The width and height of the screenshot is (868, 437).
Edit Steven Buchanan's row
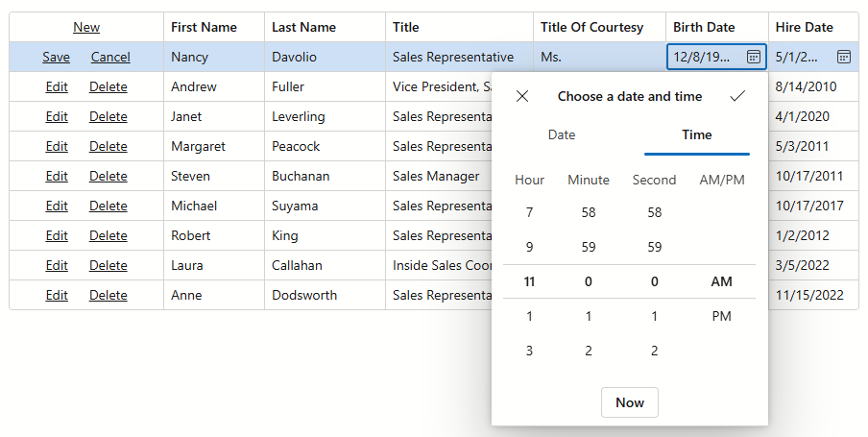pos(57,176)
